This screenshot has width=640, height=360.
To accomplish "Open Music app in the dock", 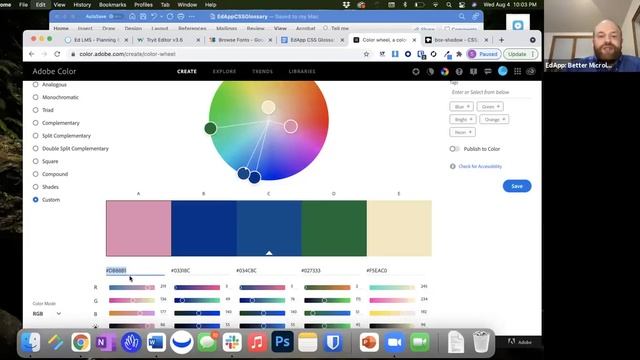I will point(257,342).
